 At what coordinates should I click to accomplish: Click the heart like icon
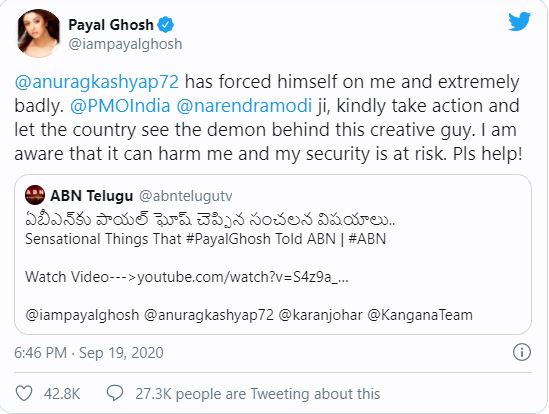tap(24, 393)
